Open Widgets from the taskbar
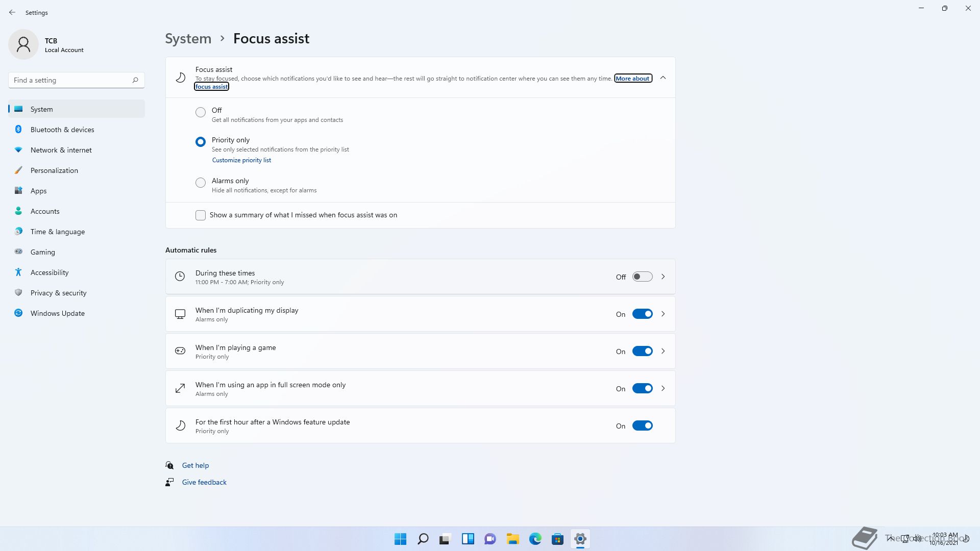 [468, 539]
